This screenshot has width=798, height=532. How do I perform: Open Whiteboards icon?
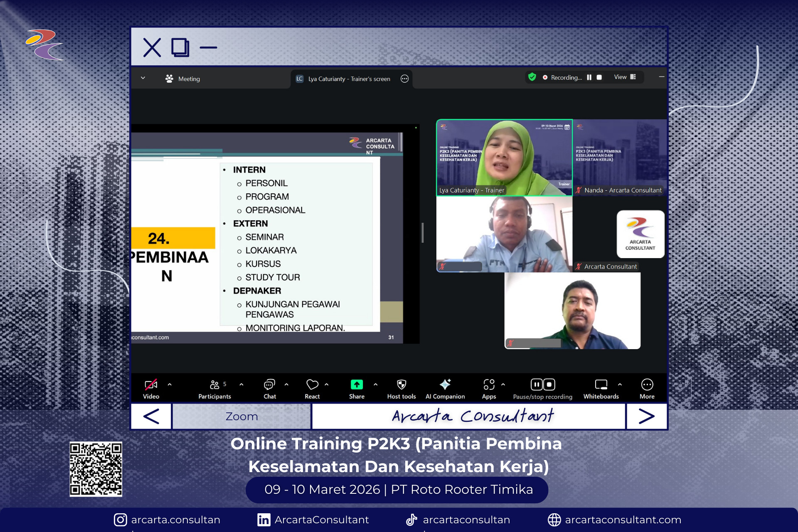click(601, 385)
